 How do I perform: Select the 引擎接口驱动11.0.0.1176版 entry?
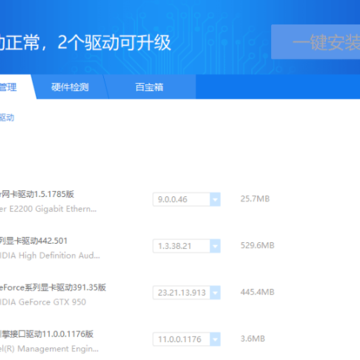coord(47,334)
